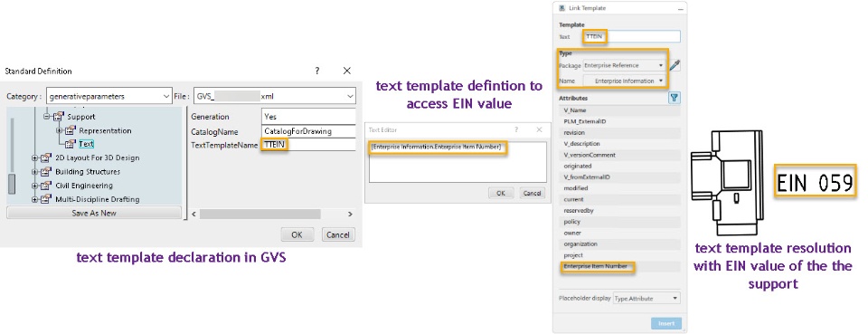
Task: Select the modified attribute
Action: point(620,188)
